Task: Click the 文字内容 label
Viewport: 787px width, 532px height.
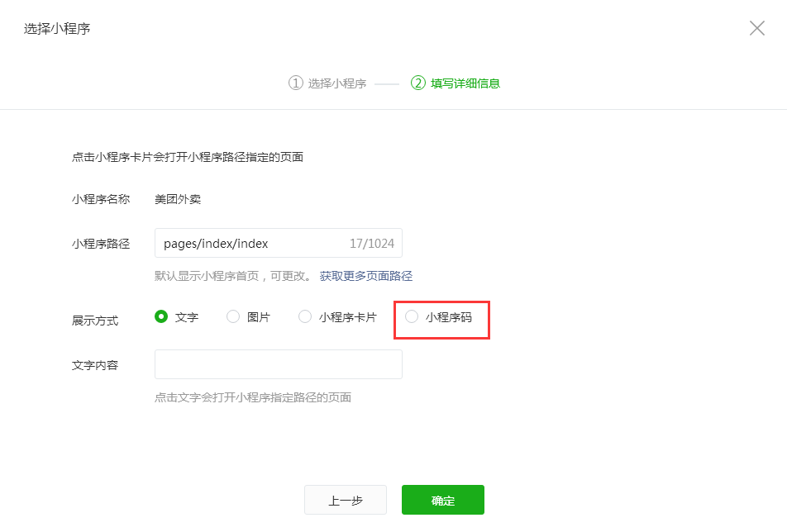Action: [x=95, y=365]
